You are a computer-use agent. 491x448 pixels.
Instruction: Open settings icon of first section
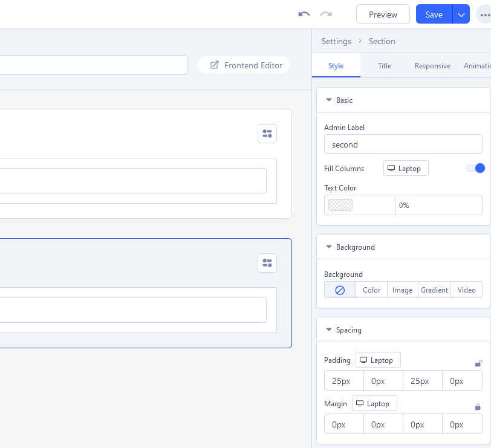[267, 134]
